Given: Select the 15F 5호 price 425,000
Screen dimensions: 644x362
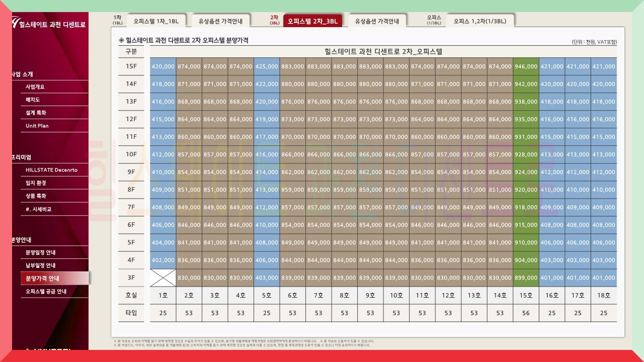Looking at the screenshot, I should [267, 66].
